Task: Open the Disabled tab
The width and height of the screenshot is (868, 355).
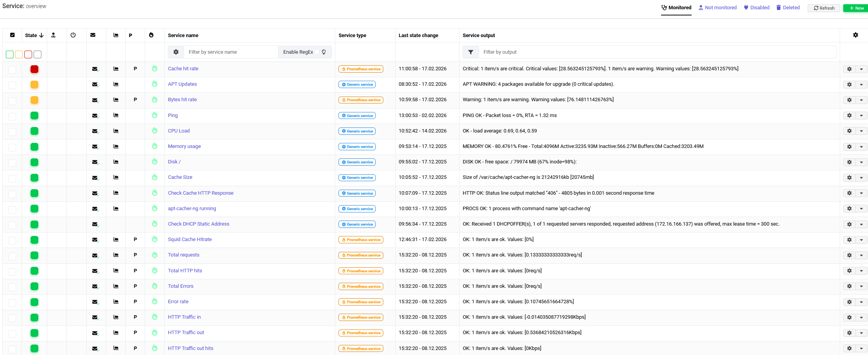Action: click(x=757, y=8)
